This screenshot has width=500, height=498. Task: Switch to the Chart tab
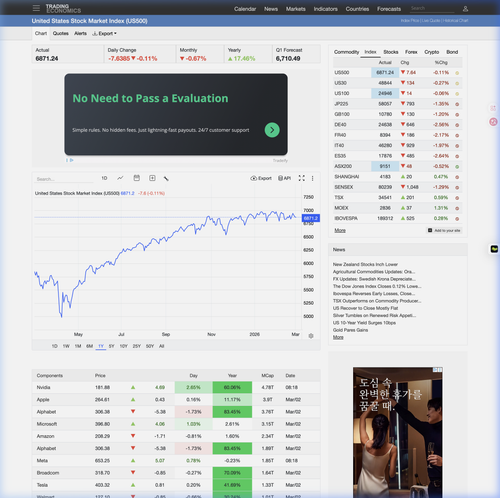[x=41, y=33]
